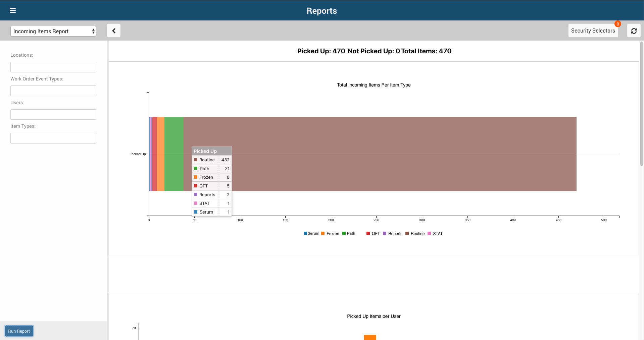The height and width of the screenshot is (340, 644).
Task: Open the hamburger navigation menu
Action: point(13,10)
